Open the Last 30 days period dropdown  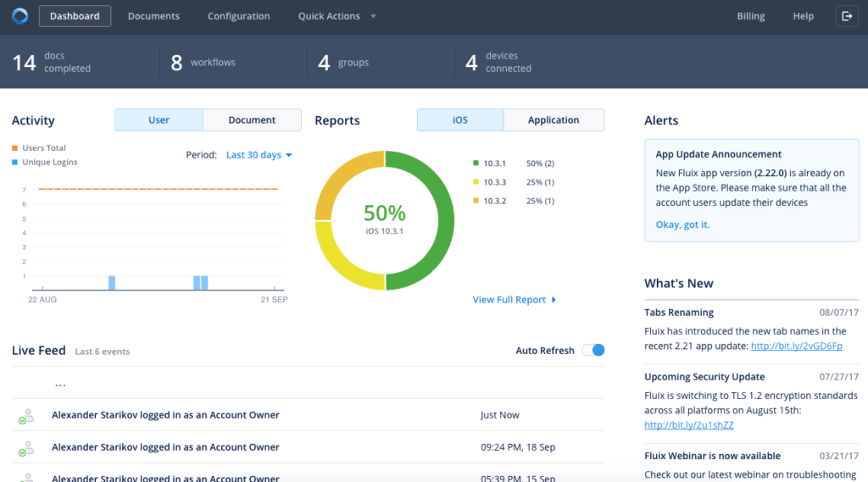click(x=259, y=155)
